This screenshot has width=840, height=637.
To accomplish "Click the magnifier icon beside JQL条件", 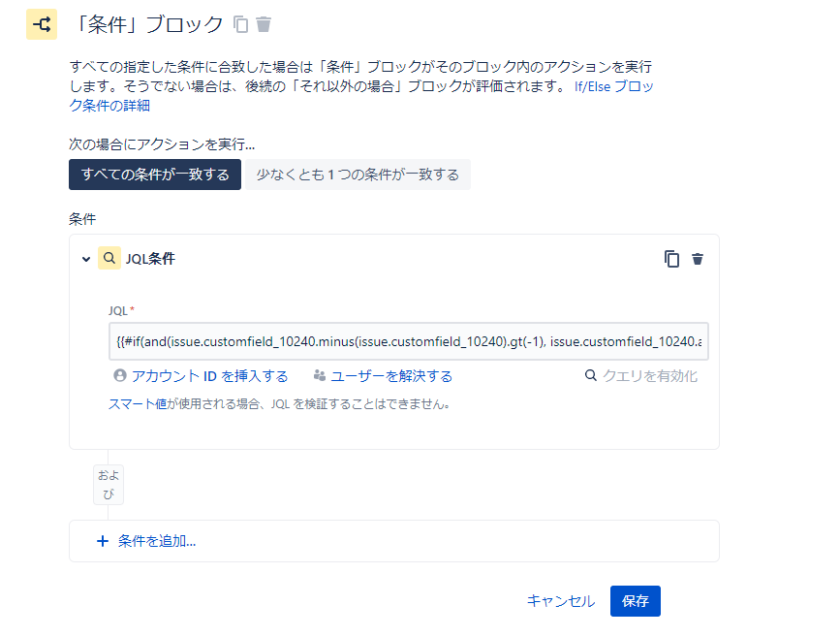I will [109, 258].
